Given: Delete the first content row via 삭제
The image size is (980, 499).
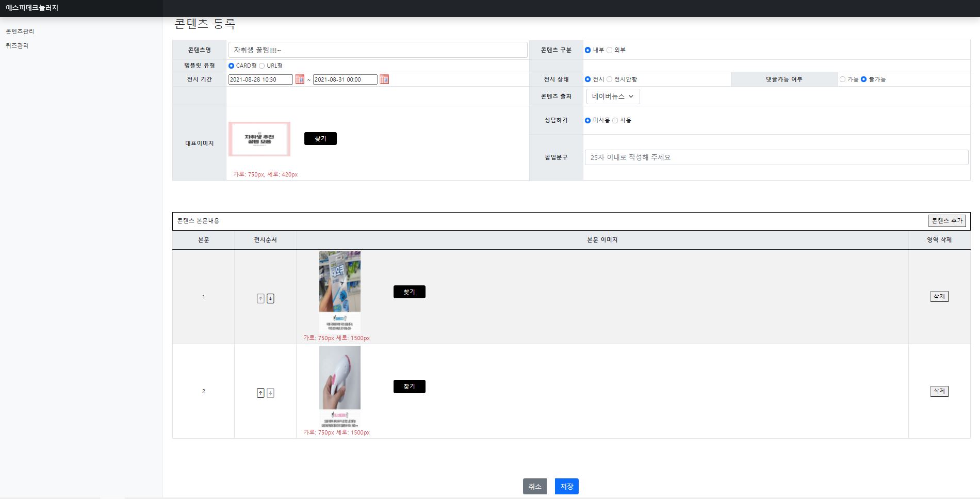Looking at the screenshot, I should [939, 296].
